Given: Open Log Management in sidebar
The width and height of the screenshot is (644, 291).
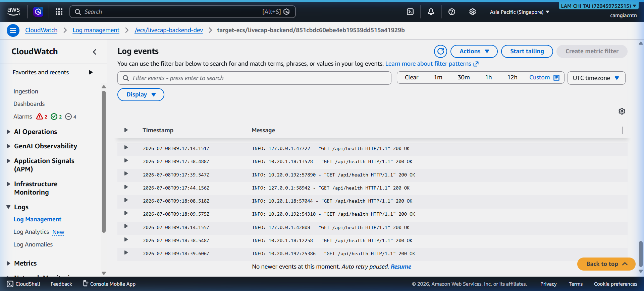Looking at the screenshot, I should pyautogui.click(x=38, y=219).
